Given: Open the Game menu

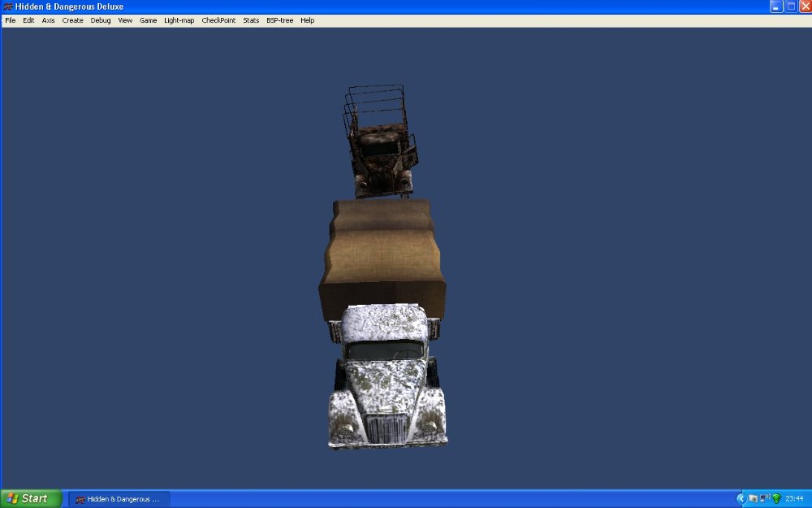Looking at the screenshot, I should [x=148, y=20].
